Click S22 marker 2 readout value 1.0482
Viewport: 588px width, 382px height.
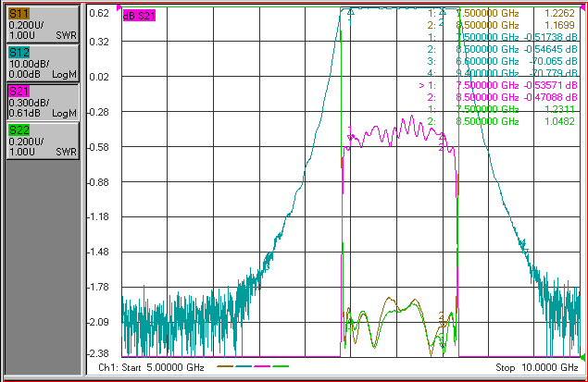tap(559, 121)
